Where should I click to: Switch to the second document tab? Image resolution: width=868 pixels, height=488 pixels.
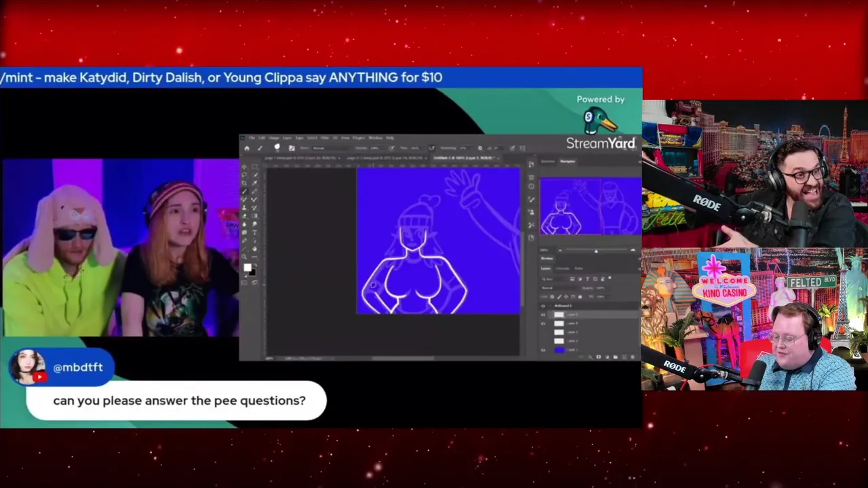(x=386, y=158)
